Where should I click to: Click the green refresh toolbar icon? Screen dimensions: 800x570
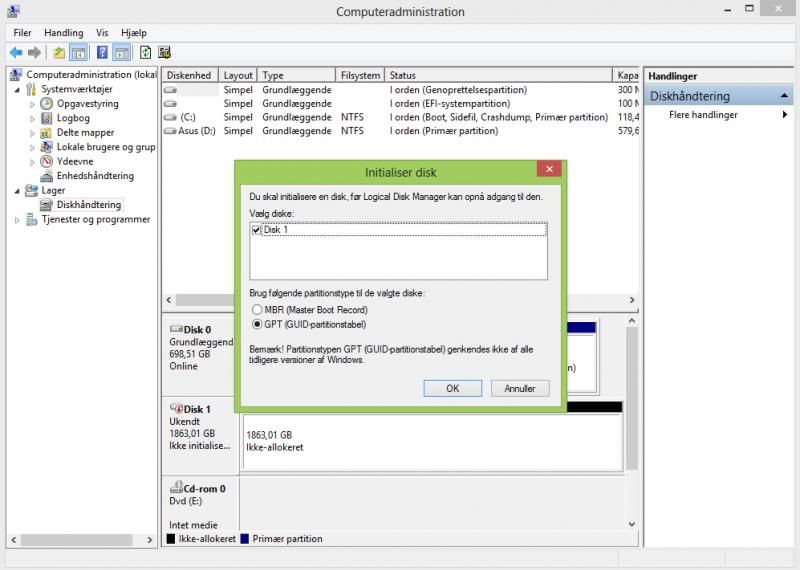click(145, 52)
